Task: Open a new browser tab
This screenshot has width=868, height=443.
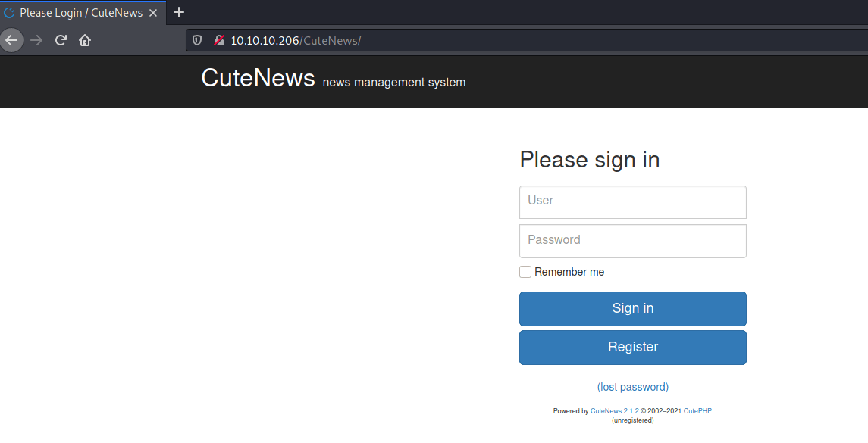Action: pyautogui.click(x=179, y=12)
